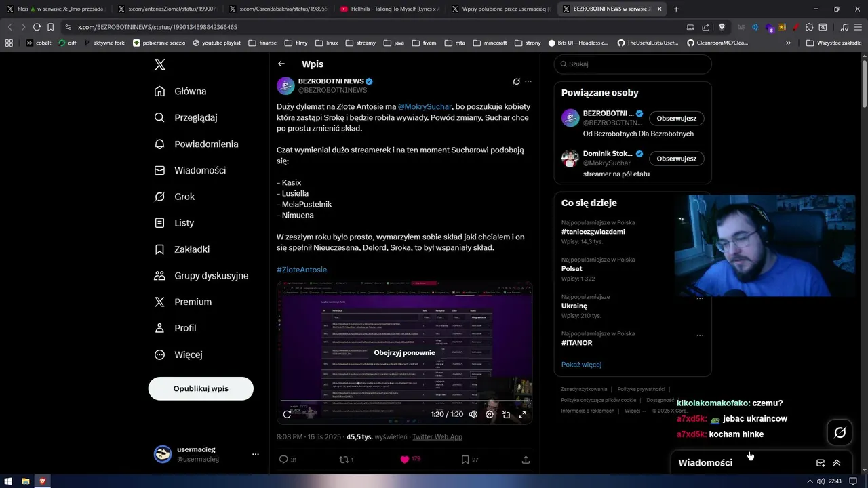
Task: Open video settings gear
Action: [490, 414]
